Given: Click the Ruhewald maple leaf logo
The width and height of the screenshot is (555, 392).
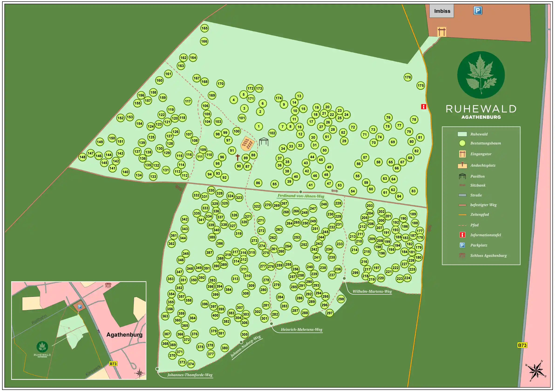Looking at the screenshot, I should click(481, 75).
